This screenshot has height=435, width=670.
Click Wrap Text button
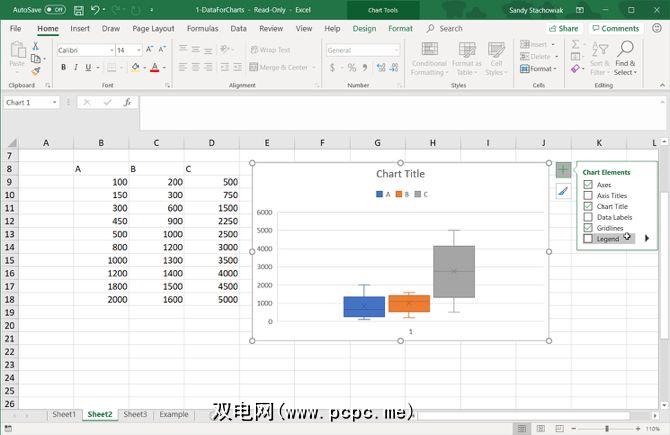[270, 50]
